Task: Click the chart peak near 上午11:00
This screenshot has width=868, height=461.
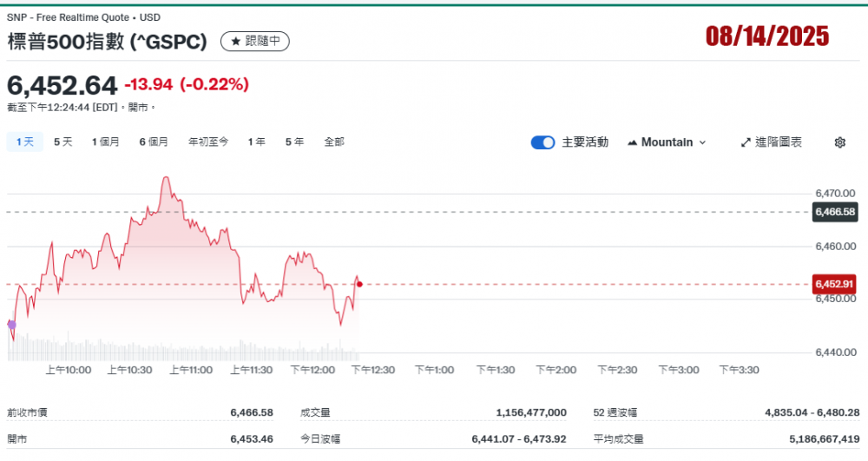Action: [165, 178]
